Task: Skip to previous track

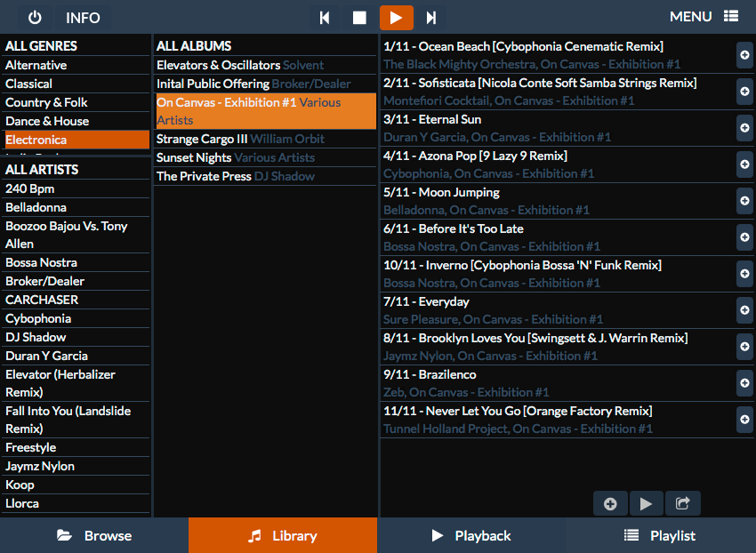Action: (325, 18)
